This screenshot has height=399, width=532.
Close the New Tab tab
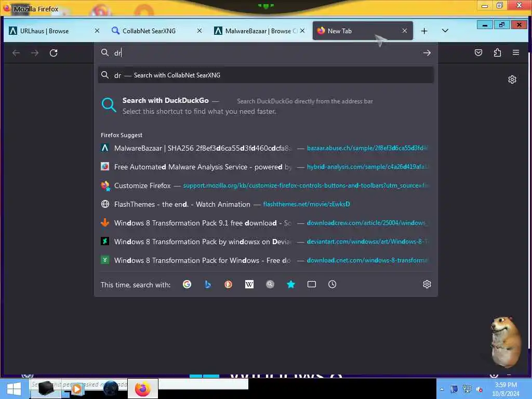pyautogui.click(x=404, y=31)
